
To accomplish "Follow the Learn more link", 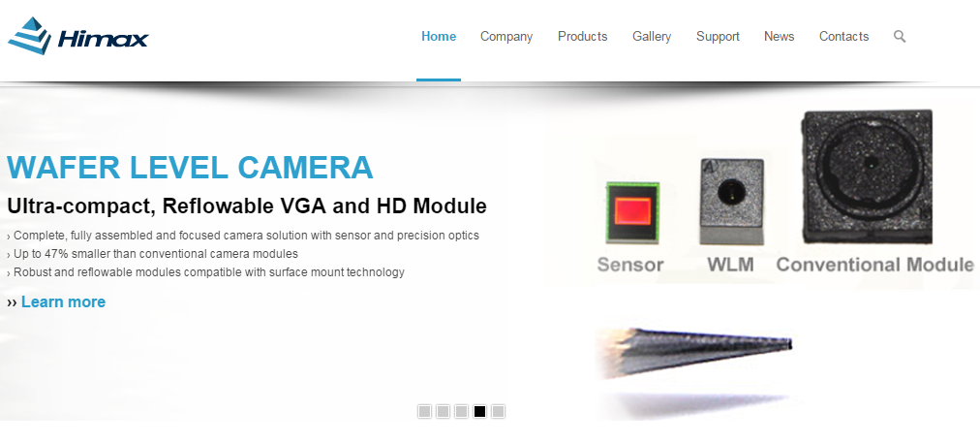I will (63, 301).
